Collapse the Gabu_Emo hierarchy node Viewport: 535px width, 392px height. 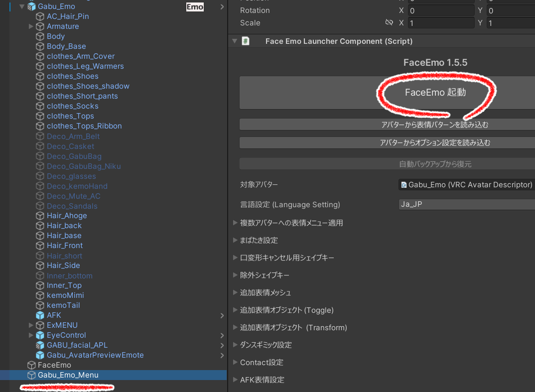click(x=22, y=6)
